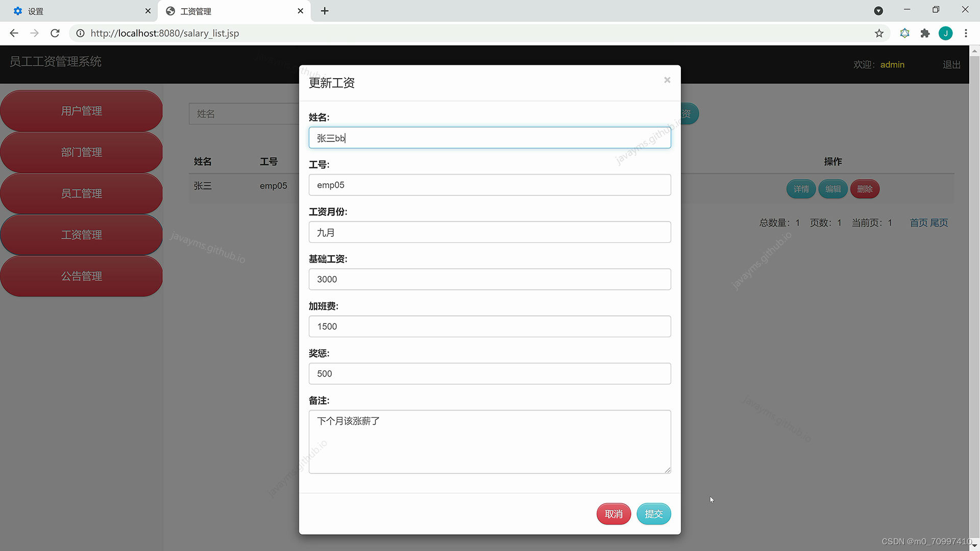Click the 员工工资管理系统 header title

(x=55, y=62)
